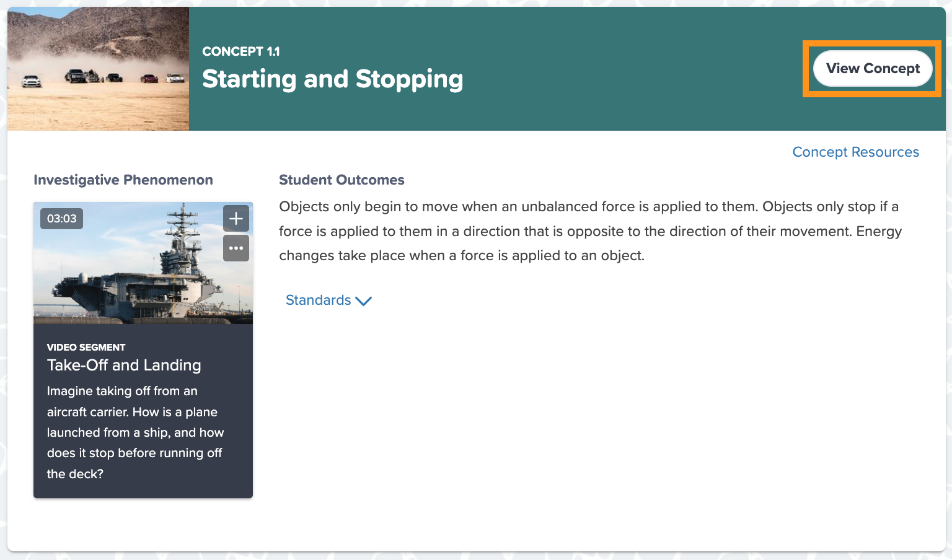Select the Starting and Stopping concept title
Screen dimensions: 952x560
pos(333,79)
